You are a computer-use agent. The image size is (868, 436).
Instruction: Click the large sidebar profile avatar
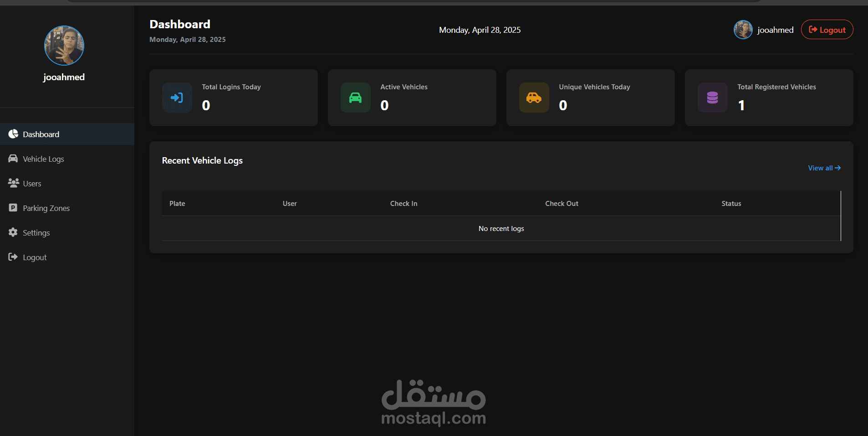(64, 46)
